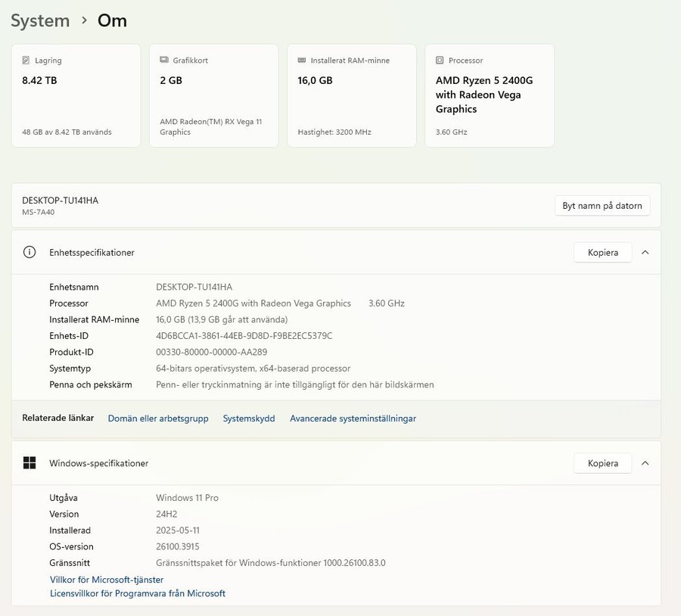
Task: Copy the device specifications with Kopiera
Action: [603, 253]
